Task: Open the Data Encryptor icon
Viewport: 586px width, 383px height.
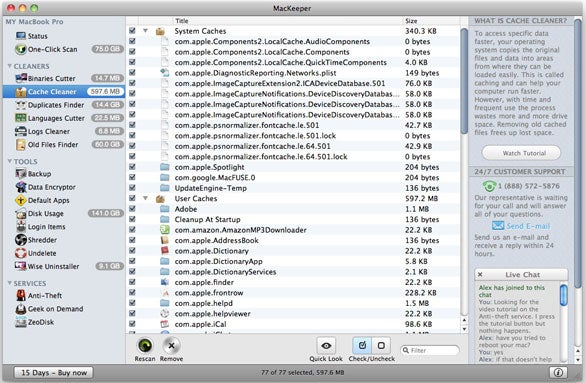Action: pos(21,187)
